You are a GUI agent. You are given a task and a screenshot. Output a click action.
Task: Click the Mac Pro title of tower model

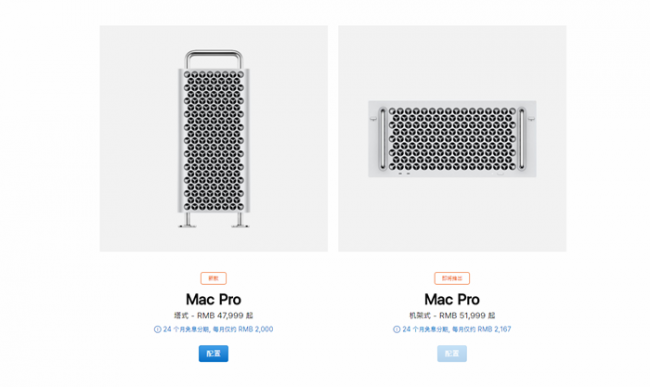pos(213,299)
